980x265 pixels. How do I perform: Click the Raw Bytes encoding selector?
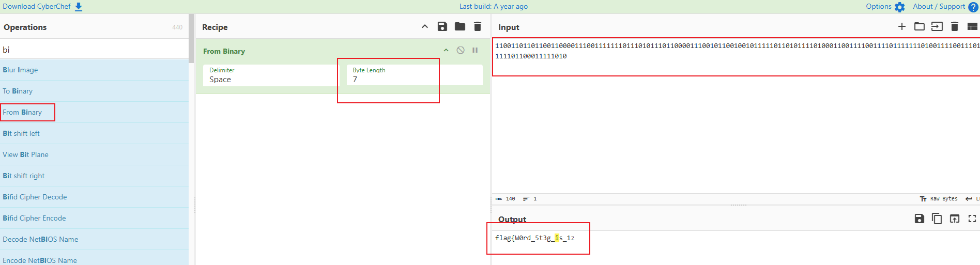tap(939, 199)
